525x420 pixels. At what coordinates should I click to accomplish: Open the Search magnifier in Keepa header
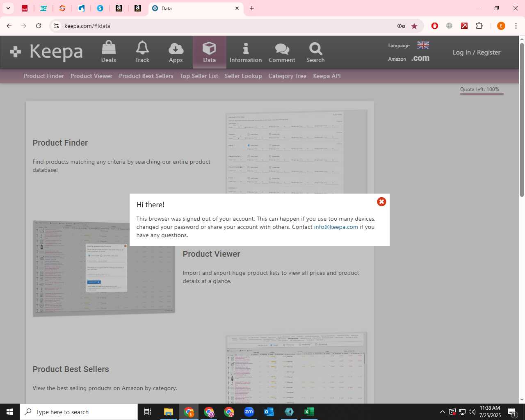point(315,52)
